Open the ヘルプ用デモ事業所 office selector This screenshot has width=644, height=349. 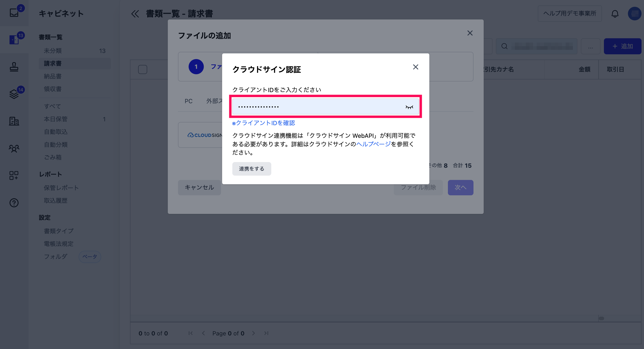(570, 14)
